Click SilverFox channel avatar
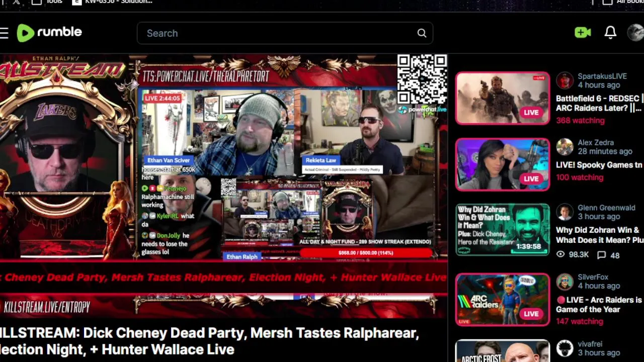644x362 pixels. coord(565,282)
